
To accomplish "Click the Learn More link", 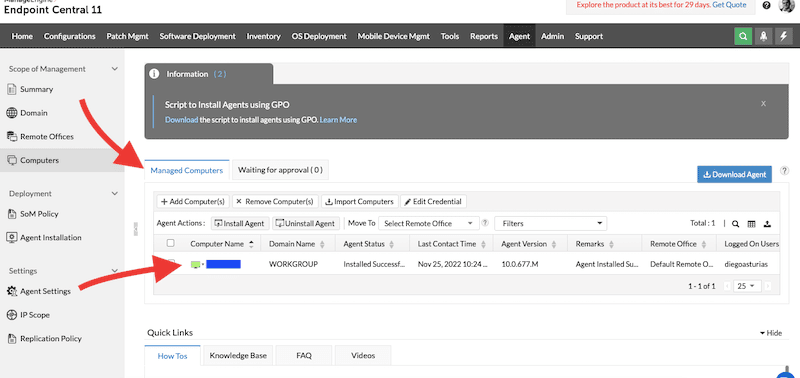I will coord(338,120).
